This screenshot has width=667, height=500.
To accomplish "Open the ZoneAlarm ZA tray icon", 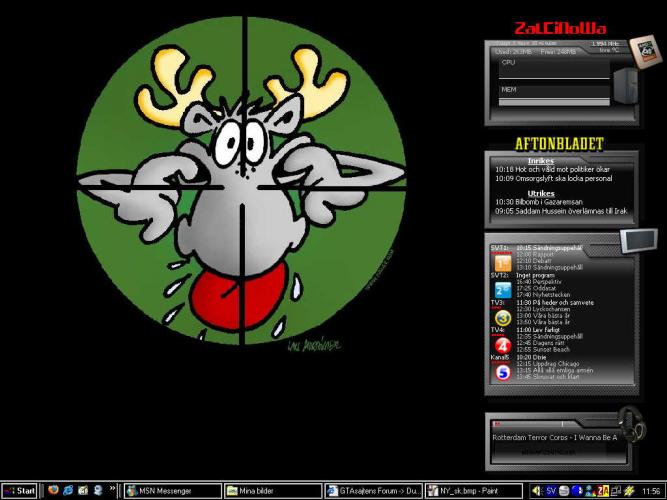I will click(x=603, y=491).
